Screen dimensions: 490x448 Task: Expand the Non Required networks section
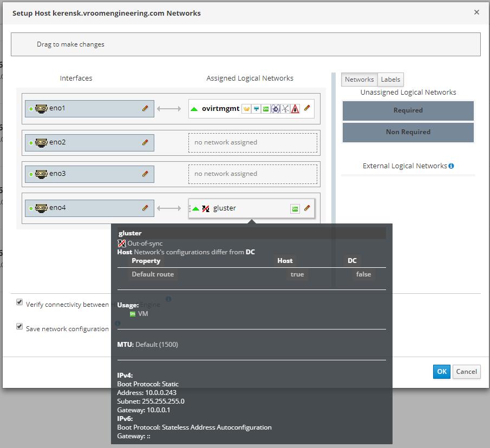(x=408, y=132)
